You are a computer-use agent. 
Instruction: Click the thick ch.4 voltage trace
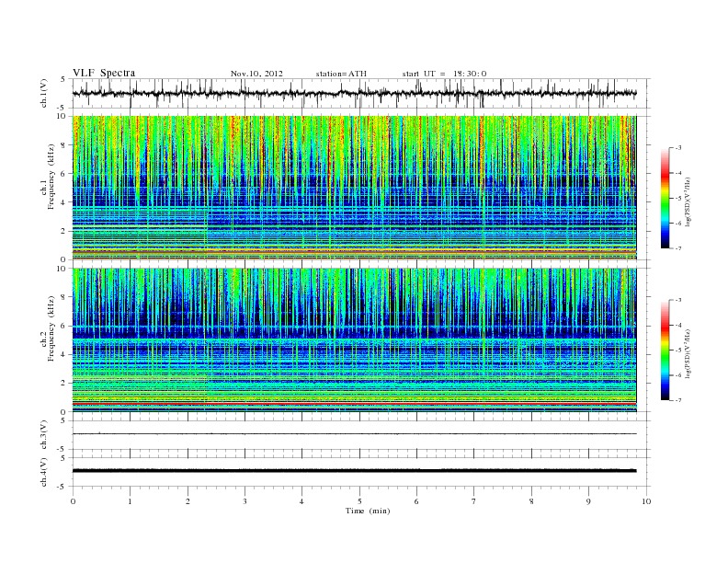tap(354, 471)
